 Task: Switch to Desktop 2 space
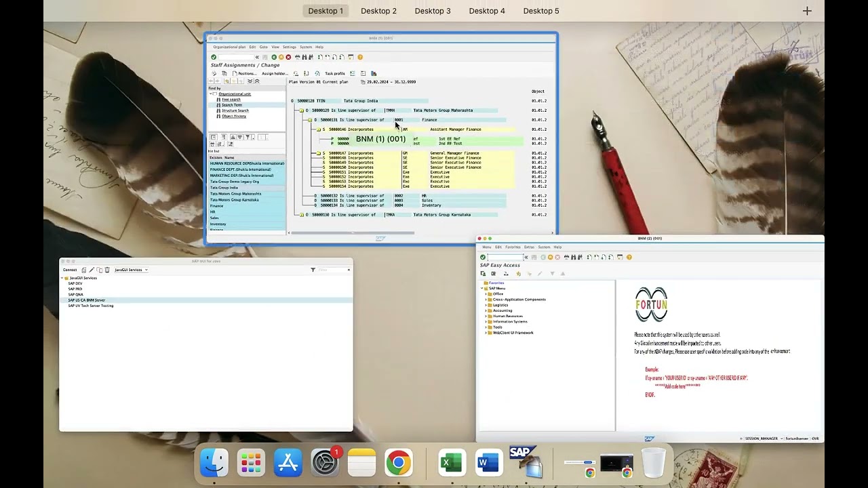coord(378,11)
